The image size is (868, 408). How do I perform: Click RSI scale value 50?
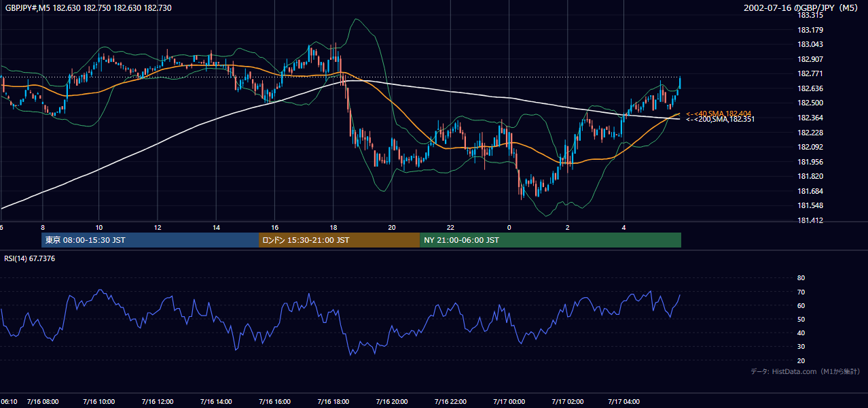pos(801,320)
